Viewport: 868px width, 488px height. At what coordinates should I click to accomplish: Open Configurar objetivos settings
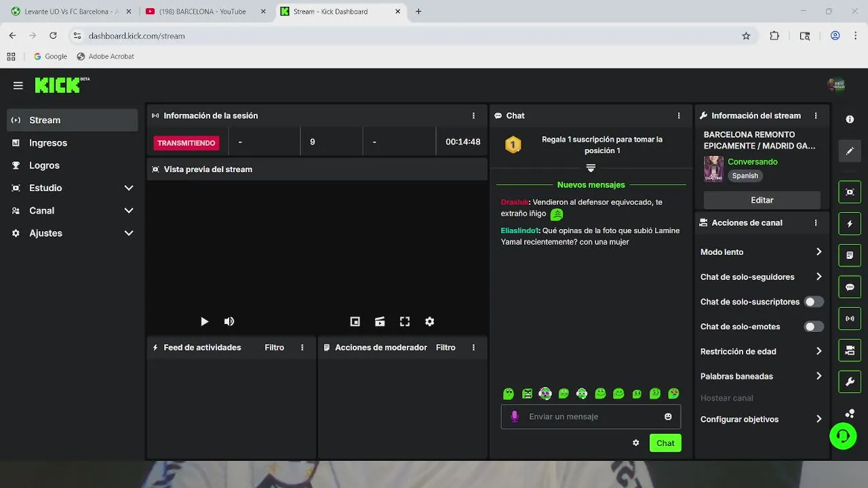(x=761, y=420)
